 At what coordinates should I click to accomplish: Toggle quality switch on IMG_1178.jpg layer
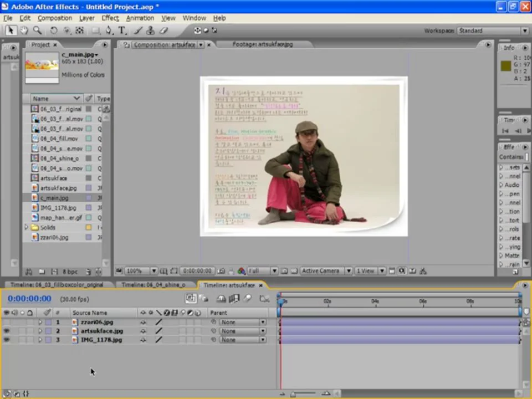158,340
